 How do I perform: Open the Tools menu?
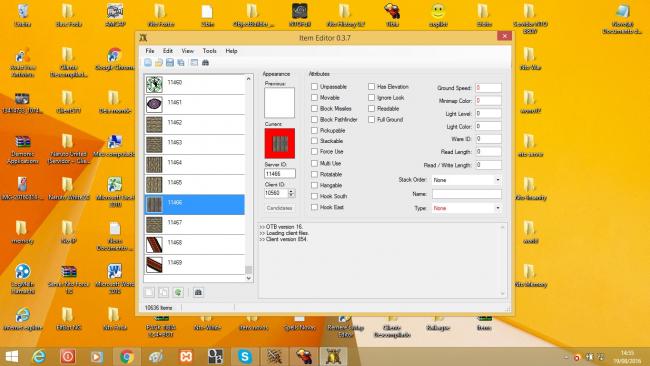tap(209, 51)
